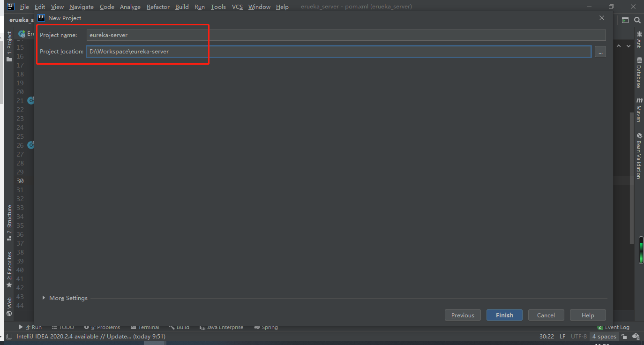The height and width of the screenshot is (345, 644).
Task: Open the Run tool window tab
Action: point(30,327)
